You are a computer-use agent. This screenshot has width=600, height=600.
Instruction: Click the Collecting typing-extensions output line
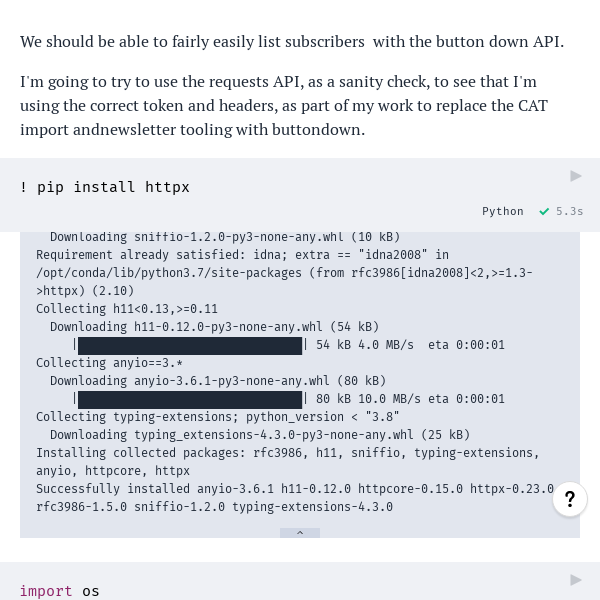[x=217, y=417]
